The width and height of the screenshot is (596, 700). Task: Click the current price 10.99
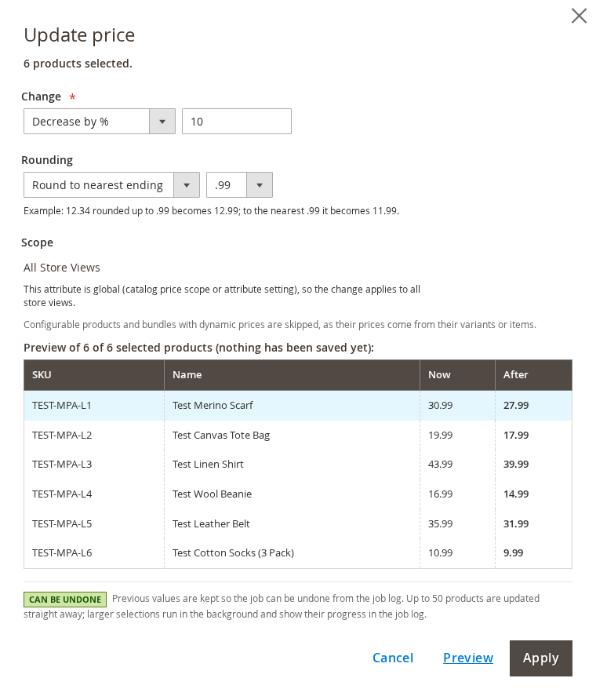pos(440,553)
